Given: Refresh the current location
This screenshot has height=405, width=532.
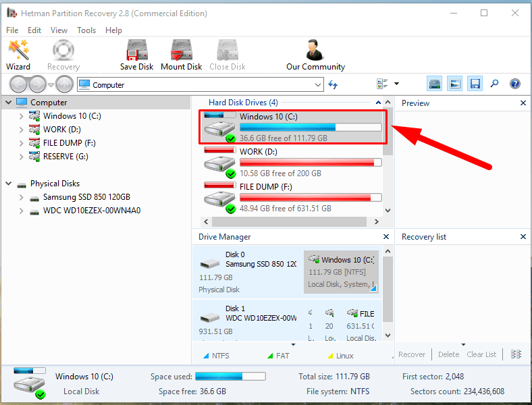Looking at the screenshot, I should tap(333, 84).
